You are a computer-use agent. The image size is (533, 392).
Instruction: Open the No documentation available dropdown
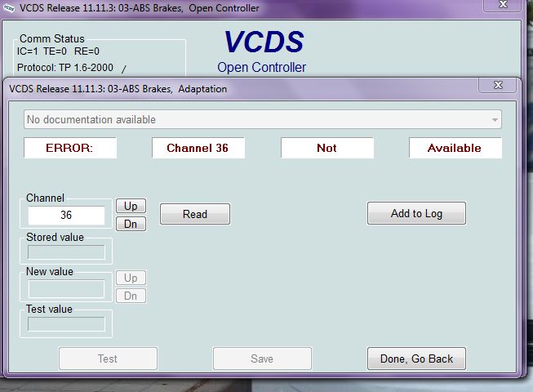pos(263,119)
